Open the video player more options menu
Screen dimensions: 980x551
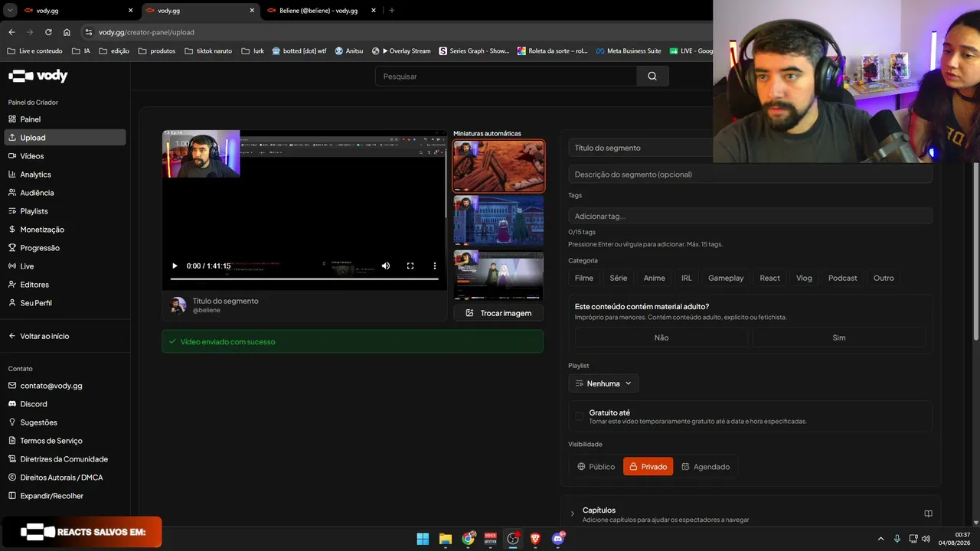[x=435, y=266]
